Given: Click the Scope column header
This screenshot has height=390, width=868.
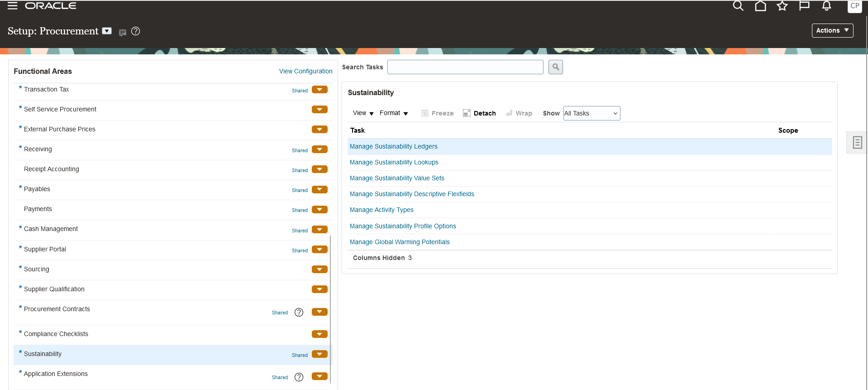Looking at the screenshot, I should (788, 130).
